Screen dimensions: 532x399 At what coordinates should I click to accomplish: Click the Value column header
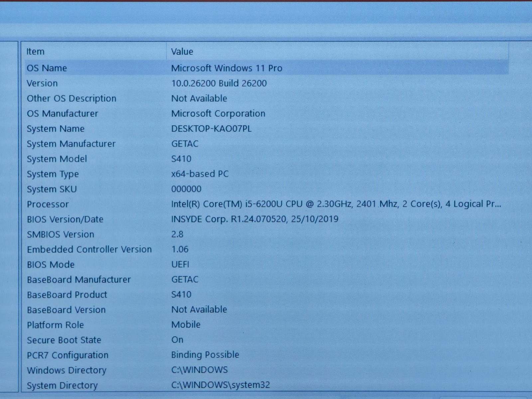pyautogui.click(x=337, y=52)
